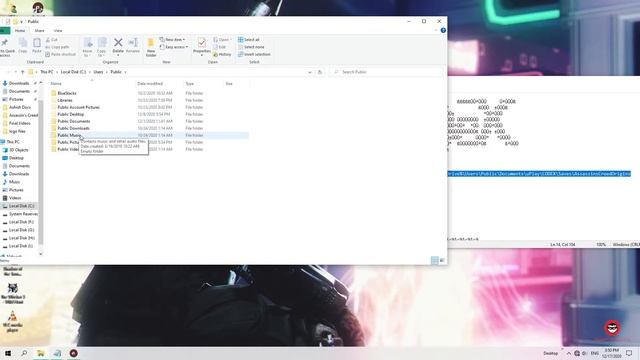Switch to large icons view in status bar
The height and width of the screenshot is (360, 640).
(x=442, y=260)
